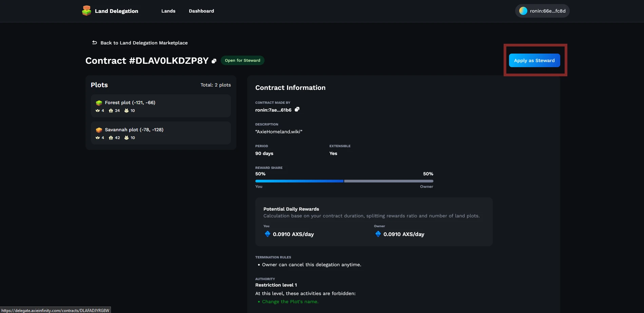The height and width of the screenshot is (313, 644).
Task: Copy the contract ID icon next to title
Action: tap(214, 61)
